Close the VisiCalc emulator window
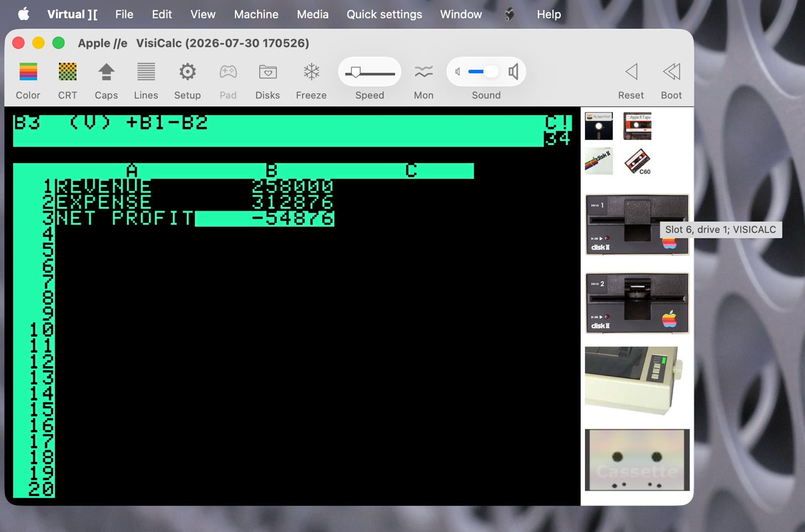Image resolution: width=805 pixels, height=532 pixels. pos(19,43)
